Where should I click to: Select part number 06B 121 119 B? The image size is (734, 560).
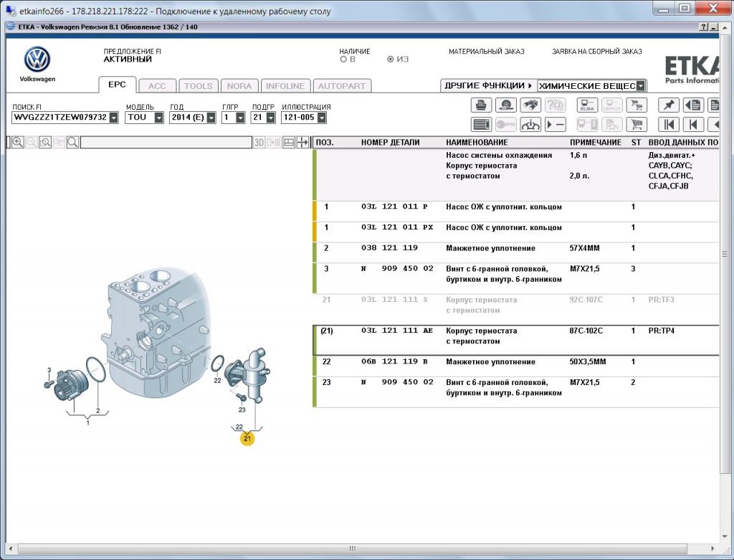coord(395,361)
